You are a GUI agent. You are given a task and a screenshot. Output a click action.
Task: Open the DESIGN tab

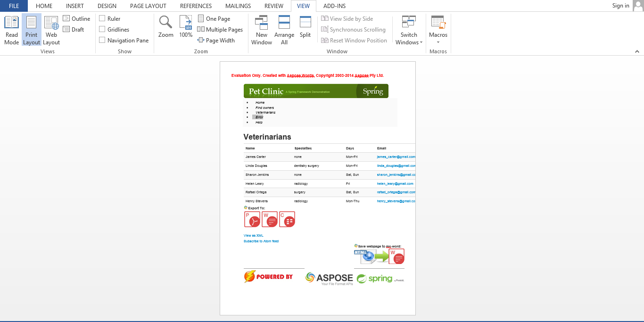point(107,6)
